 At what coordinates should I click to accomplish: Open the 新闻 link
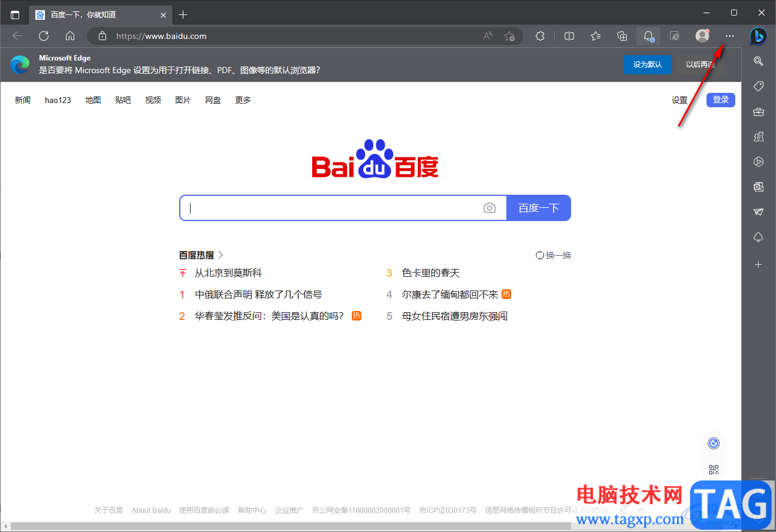pyautogui.click(x=23, y=100)
